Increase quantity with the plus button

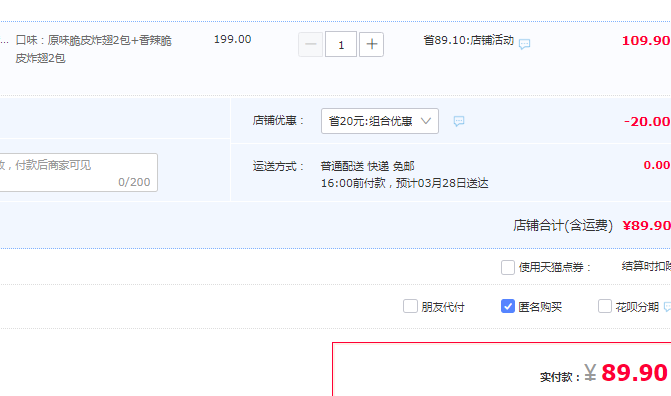pyautogui.click(x=371, y=44)
